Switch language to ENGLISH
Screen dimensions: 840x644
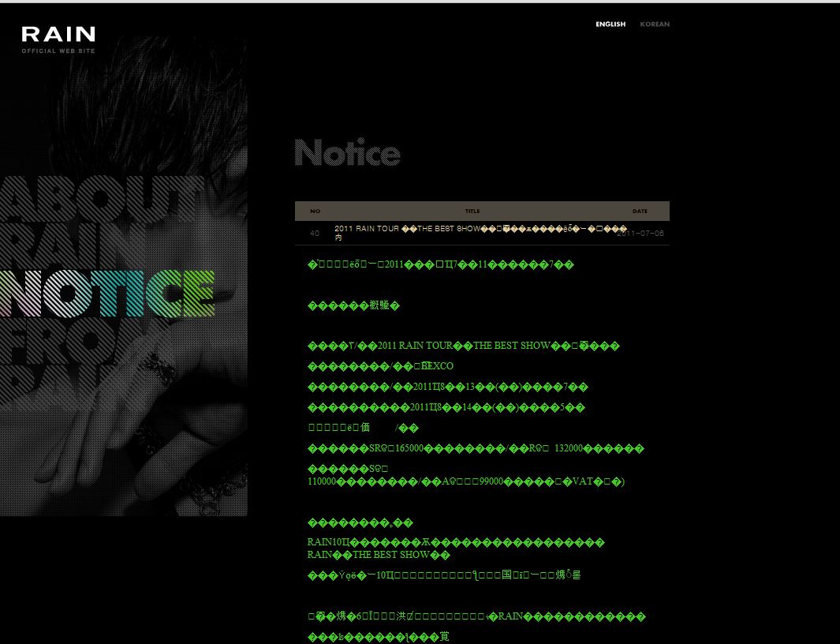[x=610, y=24]
